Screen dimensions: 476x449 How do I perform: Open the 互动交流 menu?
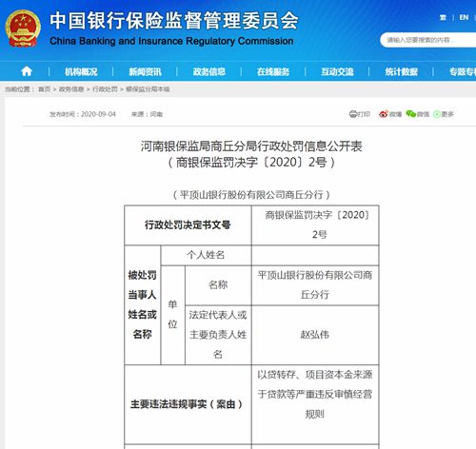337,71
